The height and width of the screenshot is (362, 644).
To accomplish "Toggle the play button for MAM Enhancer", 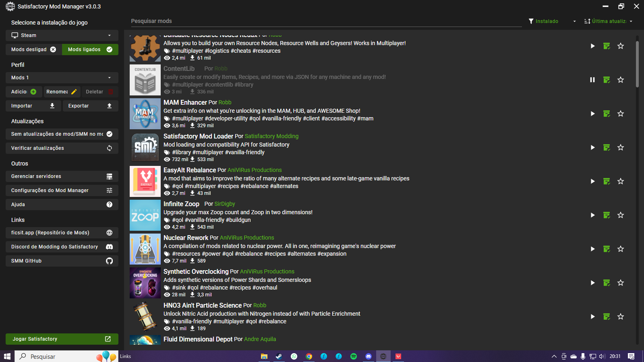I will [592, 114].
